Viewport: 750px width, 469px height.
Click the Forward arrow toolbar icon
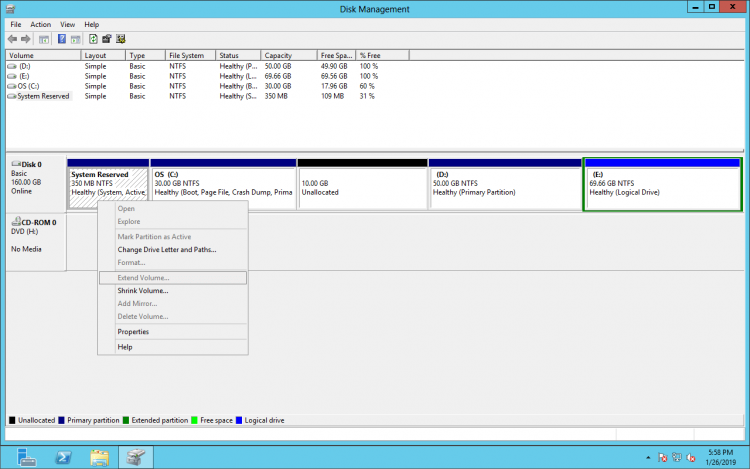[x=26, y=39]
